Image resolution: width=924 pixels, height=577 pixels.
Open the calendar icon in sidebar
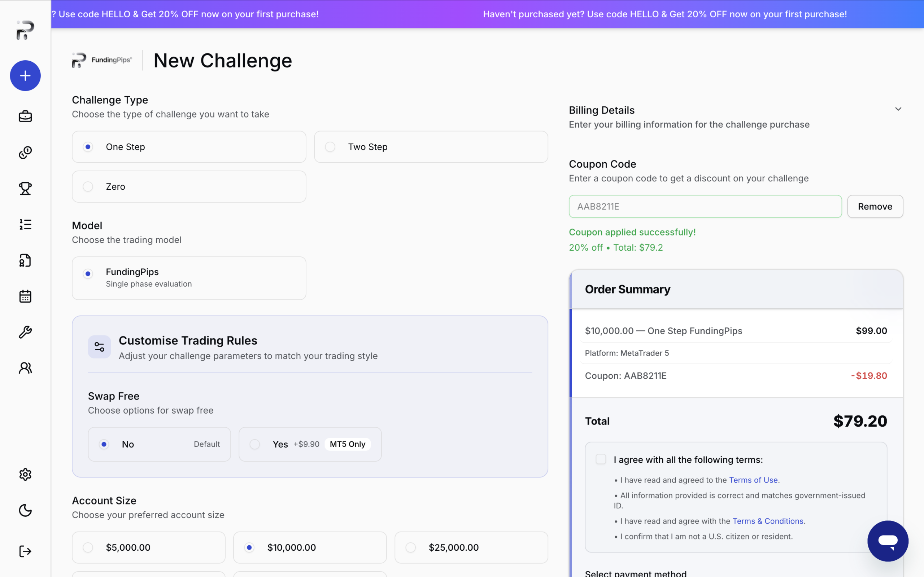(25, 296)
